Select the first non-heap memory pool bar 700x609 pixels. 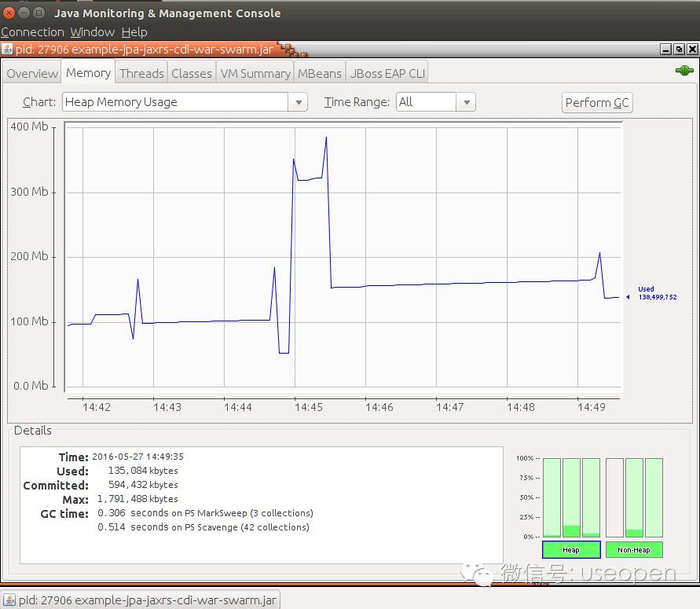click(614, 497)
